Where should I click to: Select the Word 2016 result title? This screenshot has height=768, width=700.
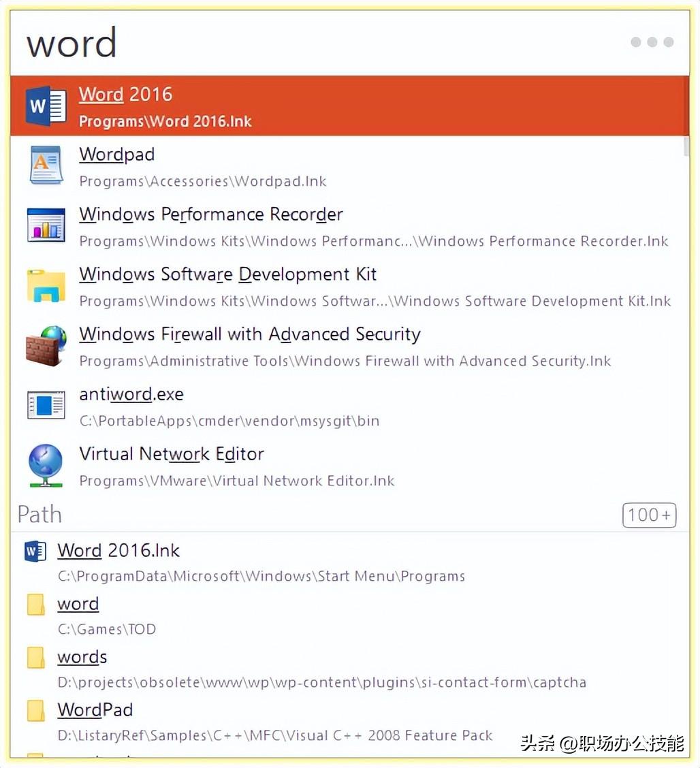click(x=125, y=95)
